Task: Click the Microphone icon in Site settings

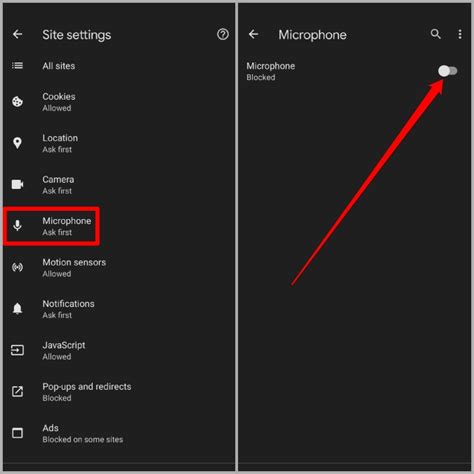Action: (x=17, y=226)
